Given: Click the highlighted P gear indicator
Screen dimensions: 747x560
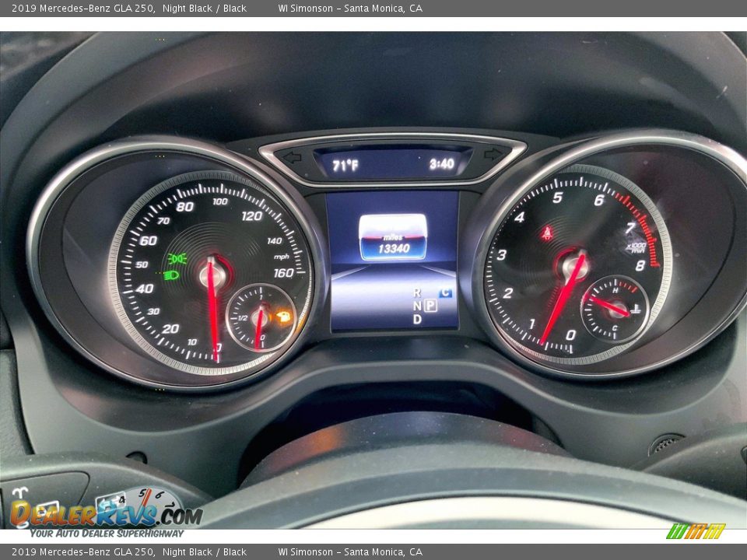Looking at the screenshot, I should (430, 305).
